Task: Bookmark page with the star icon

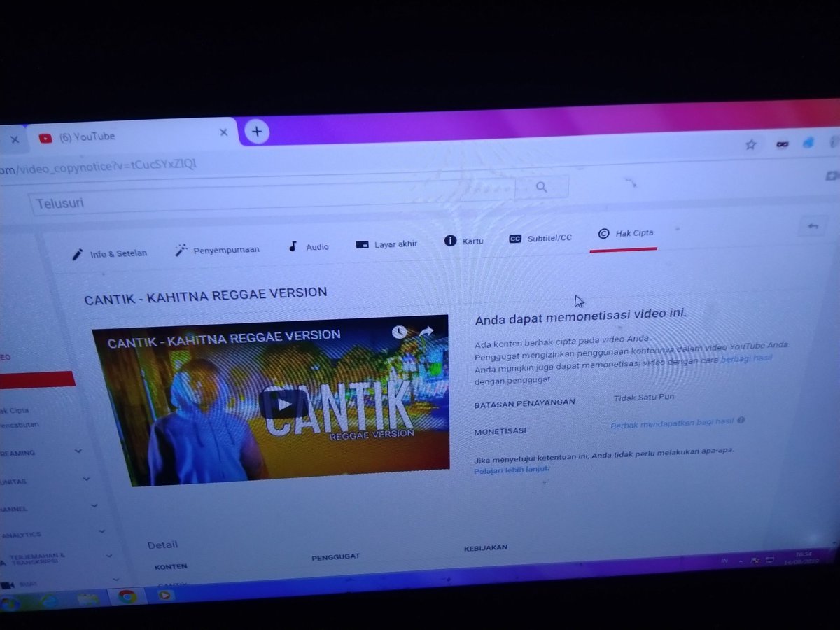Action: (751, 144)
